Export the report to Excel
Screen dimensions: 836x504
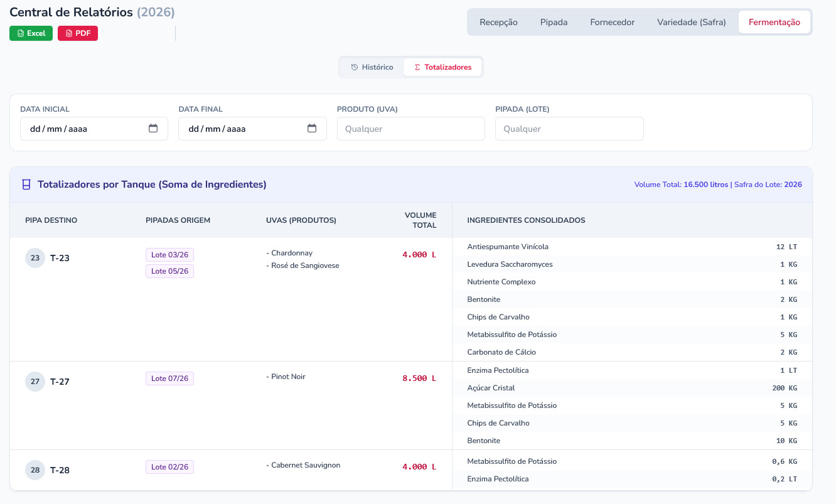click(x=31, y=33)
